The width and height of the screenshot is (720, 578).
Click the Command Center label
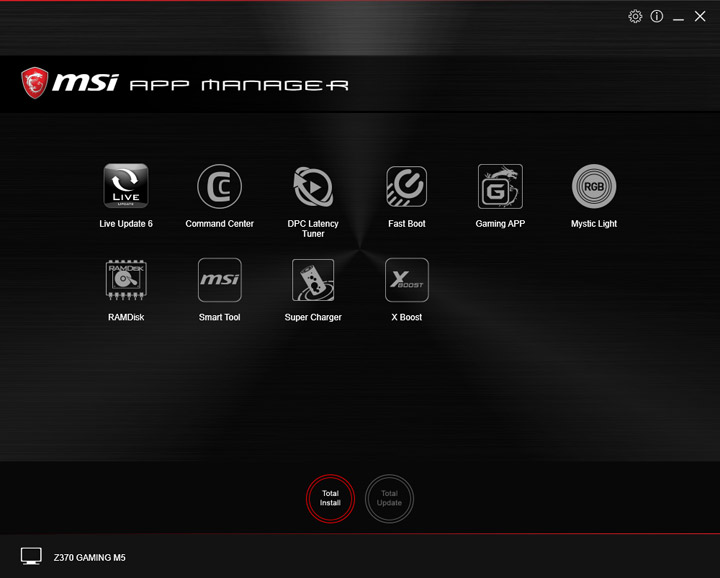click(219, 224)
